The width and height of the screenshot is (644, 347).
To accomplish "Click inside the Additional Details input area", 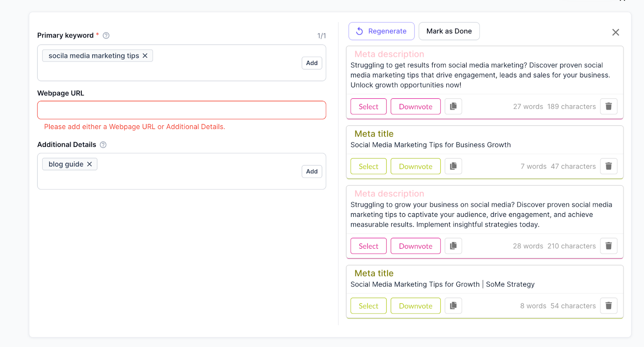I will click(182, 171).
